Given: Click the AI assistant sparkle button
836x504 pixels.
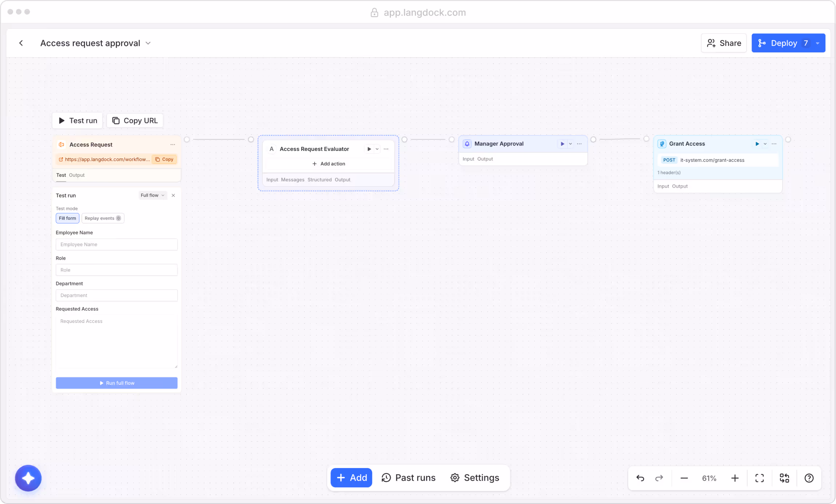Looking at the screenshot, I should tap(28, 478).
